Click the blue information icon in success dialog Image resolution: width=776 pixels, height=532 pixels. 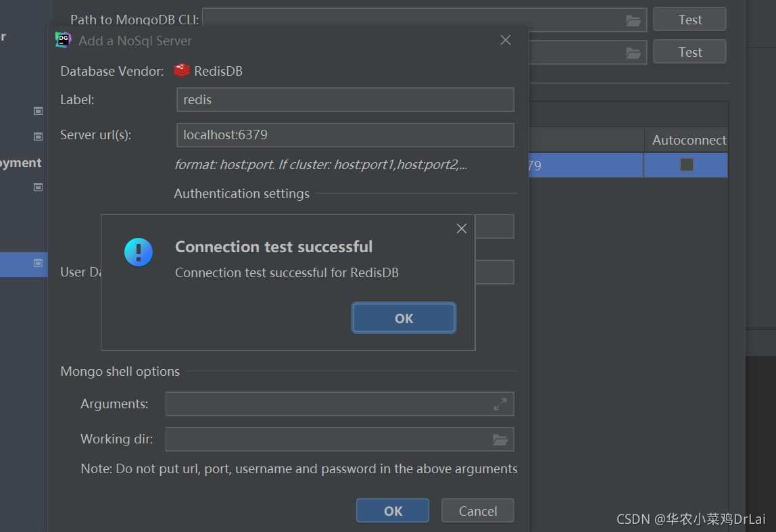(x=139, y=252)
